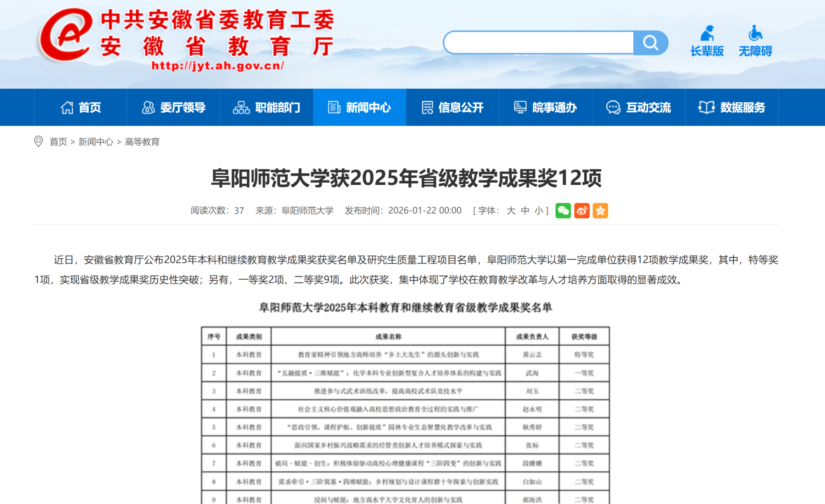Screen dimensions: 825x504
Task: Open the 数据服务 menu item
Action: [x=732, y=108]
